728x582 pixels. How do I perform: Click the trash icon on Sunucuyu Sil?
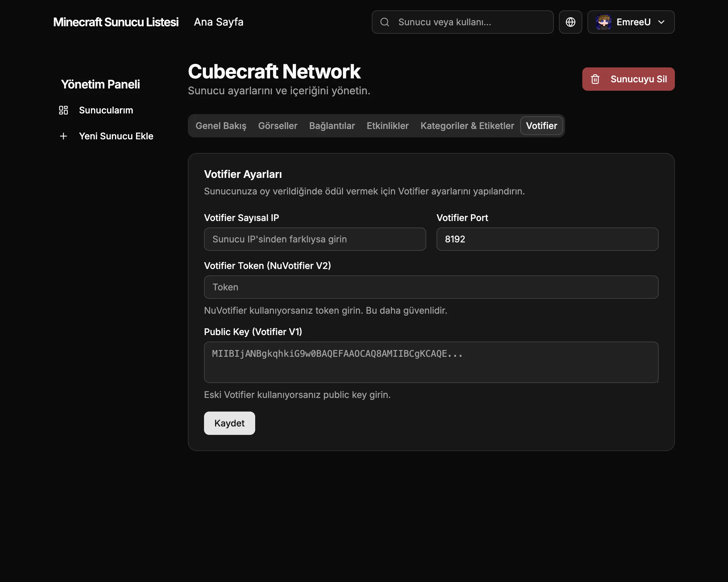595,79
